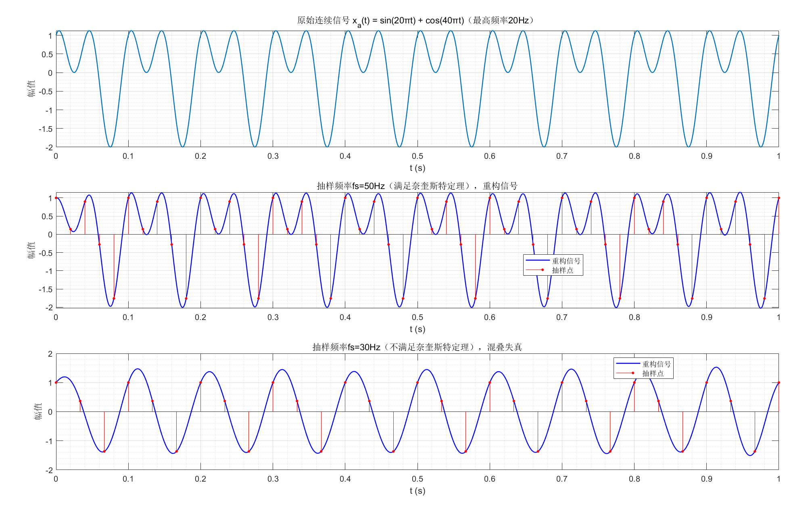Click red marker swatch in bottom plot legend
812x507 pixels.
click(632, 373)
